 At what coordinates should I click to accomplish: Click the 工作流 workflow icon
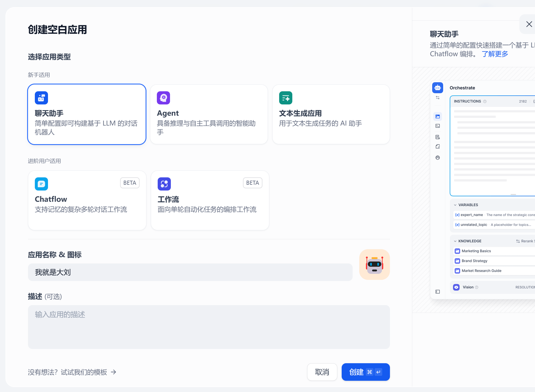tap(164, 184)
